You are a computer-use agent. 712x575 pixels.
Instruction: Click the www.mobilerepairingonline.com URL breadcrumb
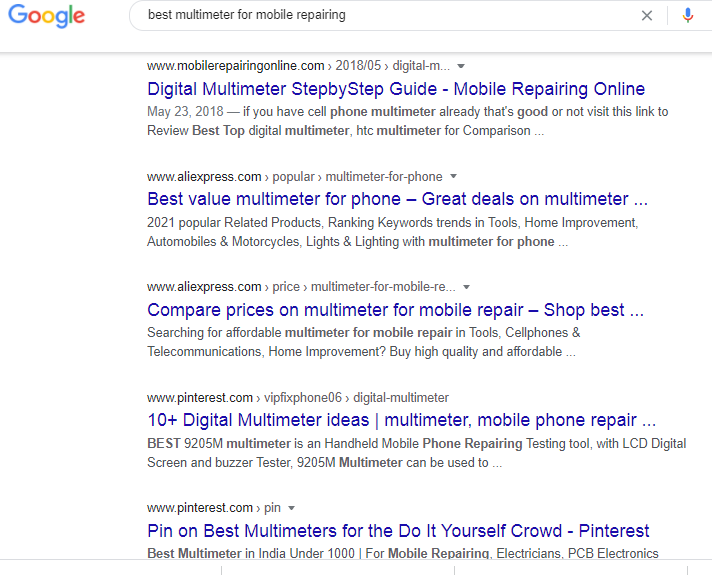(x=298, y=66)
